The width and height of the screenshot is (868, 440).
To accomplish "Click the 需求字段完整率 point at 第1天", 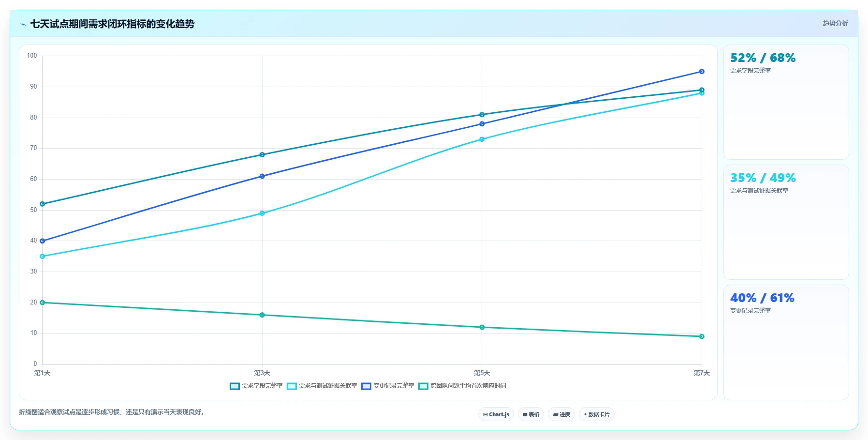I will tap(43, 204).
